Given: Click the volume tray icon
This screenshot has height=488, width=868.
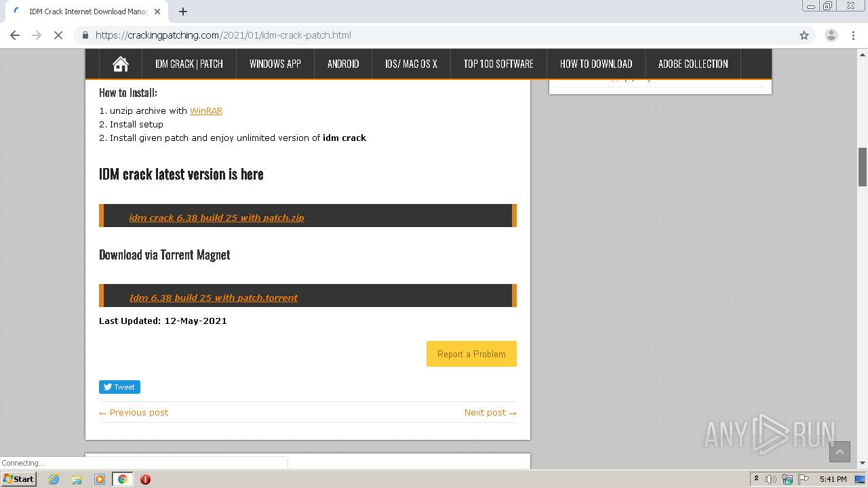Looking at the screenshot, I should pyautogui.click(x=772, y=479).
